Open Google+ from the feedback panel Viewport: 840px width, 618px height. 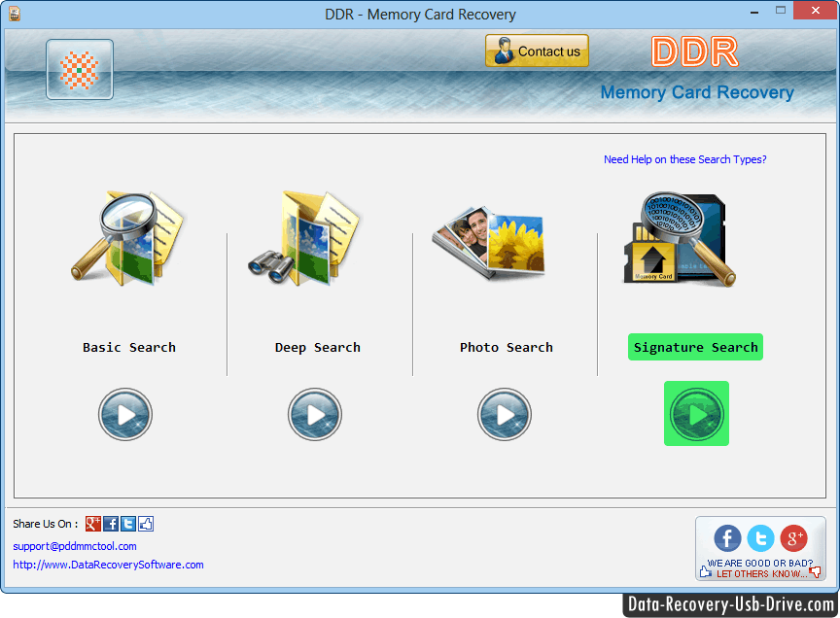tap(794, 538)
